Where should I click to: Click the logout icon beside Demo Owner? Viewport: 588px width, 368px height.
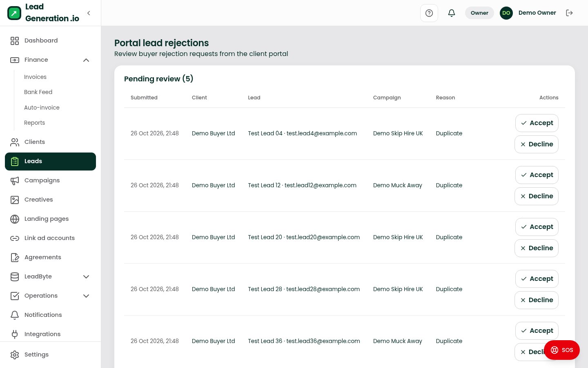click(x=569, y=13)
